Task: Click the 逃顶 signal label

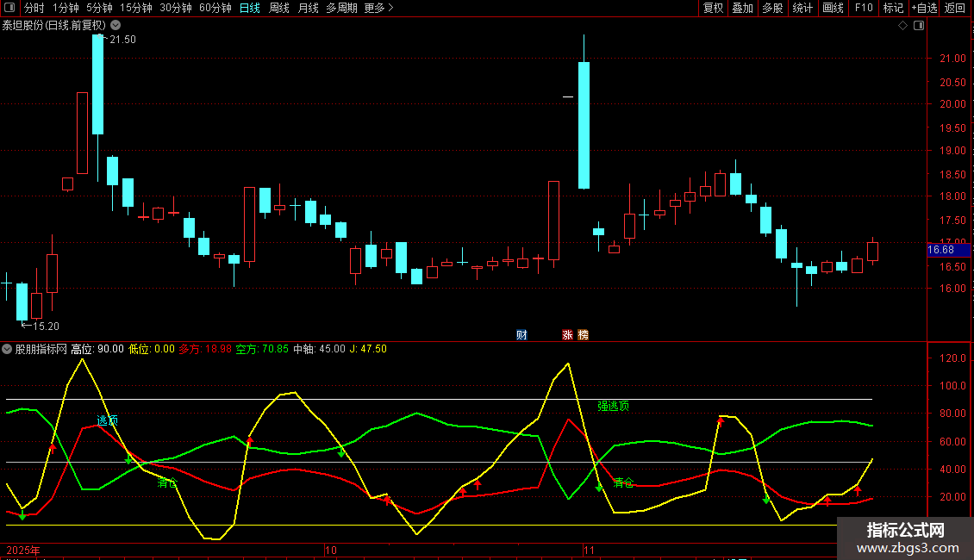Action: point(108,420)
